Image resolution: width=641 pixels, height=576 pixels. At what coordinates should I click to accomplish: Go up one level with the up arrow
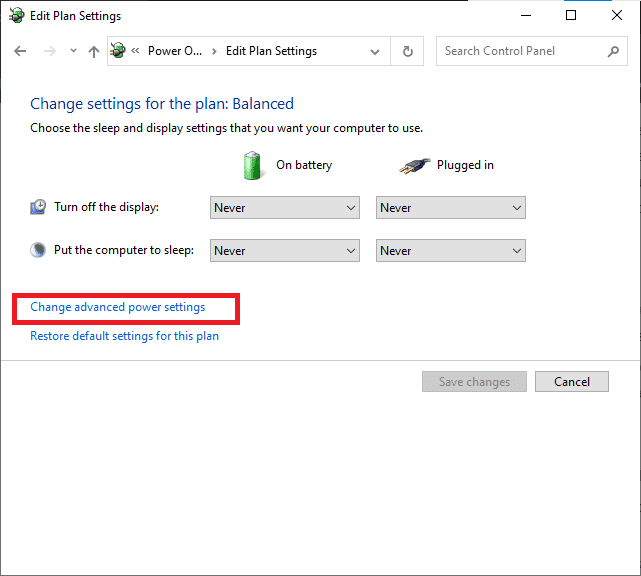click(94, 51)
